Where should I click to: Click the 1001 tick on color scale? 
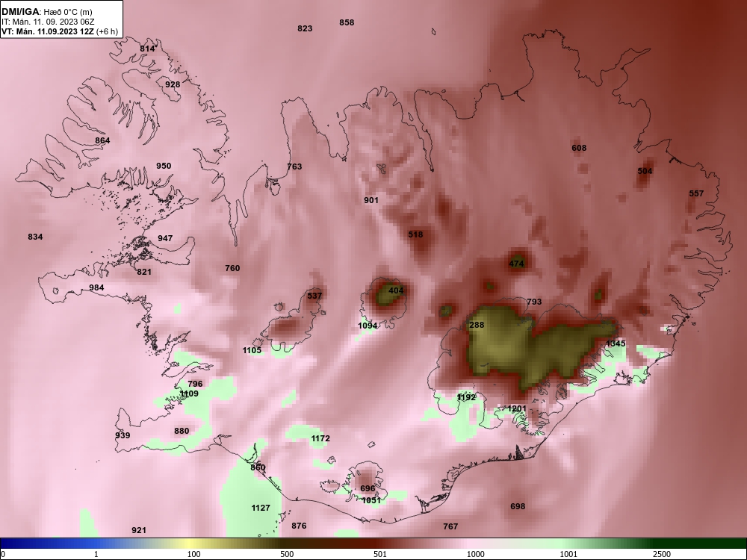(568, 554)
